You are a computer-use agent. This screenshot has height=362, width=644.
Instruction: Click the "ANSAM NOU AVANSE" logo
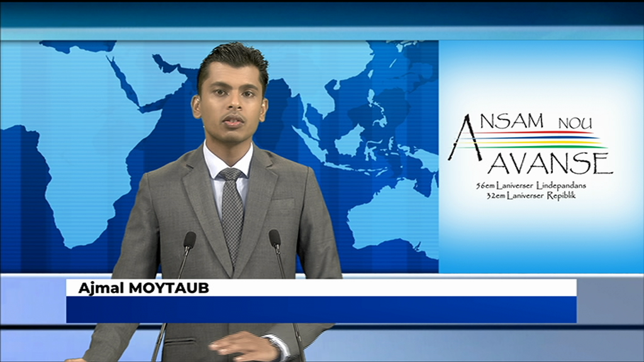coord(530,144)
